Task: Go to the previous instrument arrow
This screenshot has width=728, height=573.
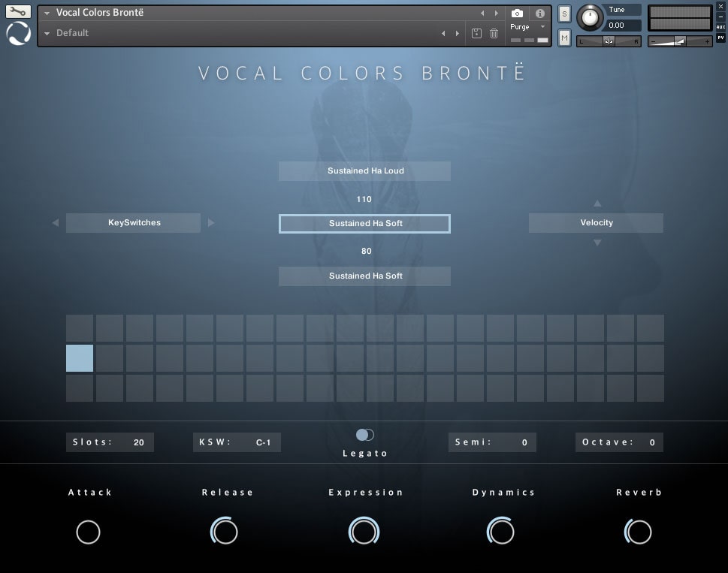Action: coord(482,14)
